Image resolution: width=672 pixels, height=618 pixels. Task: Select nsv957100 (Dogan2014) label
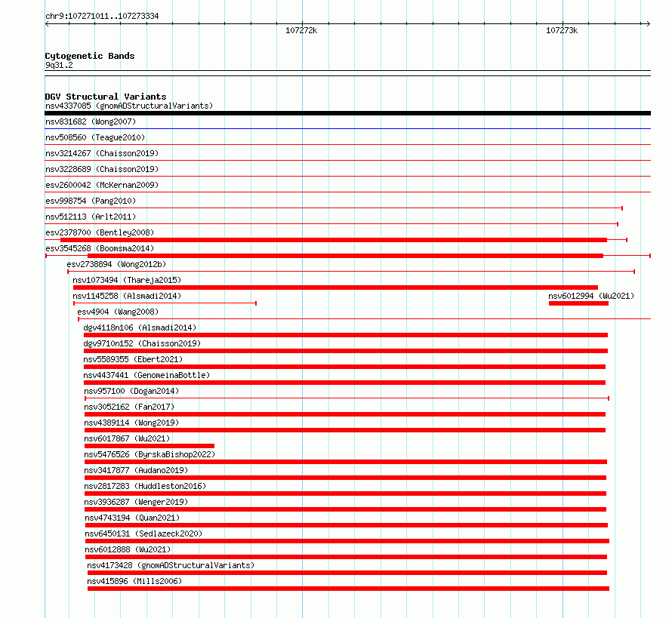point(131,391)
